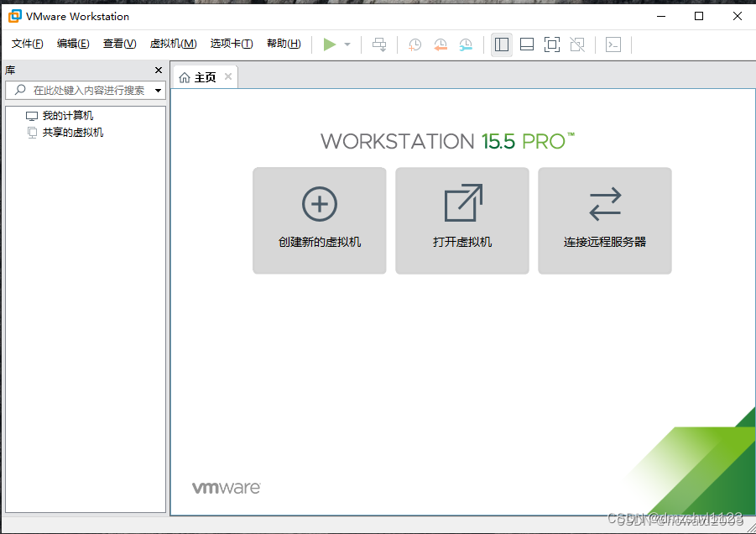
Task: Minimize the VMware Workstation window
Action: click(661, 16)
